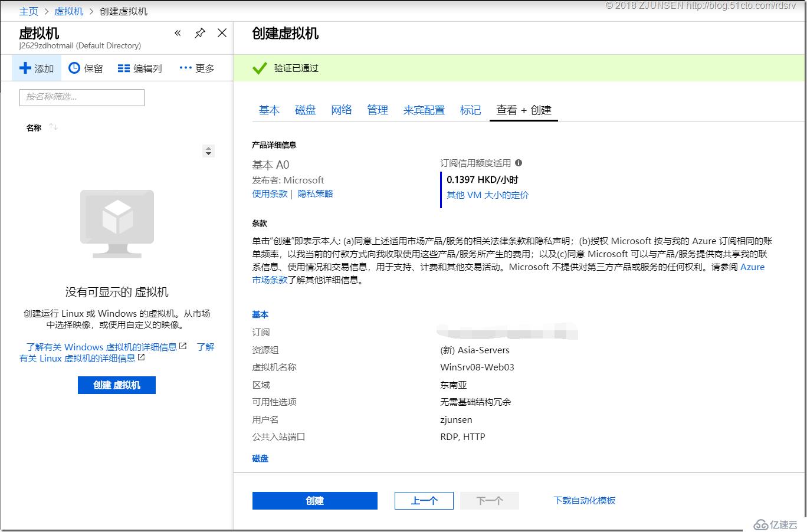
Task: Click the 上一个 button
Action: [424, 501]
